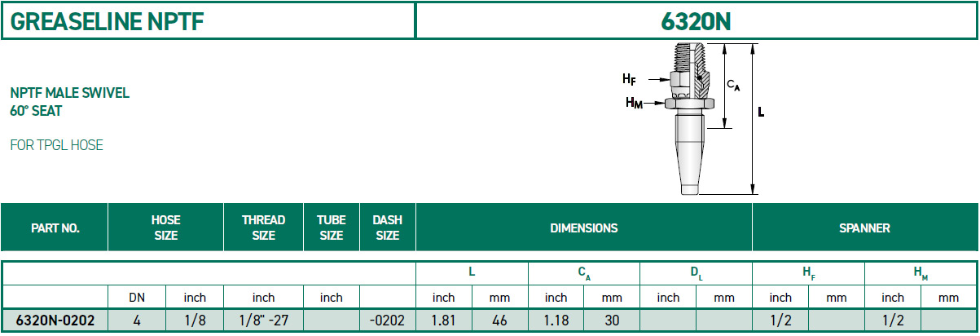The image size is (980, 336).
Task: Click the fitting technical drawing image
Action: (x=692, y=120)
